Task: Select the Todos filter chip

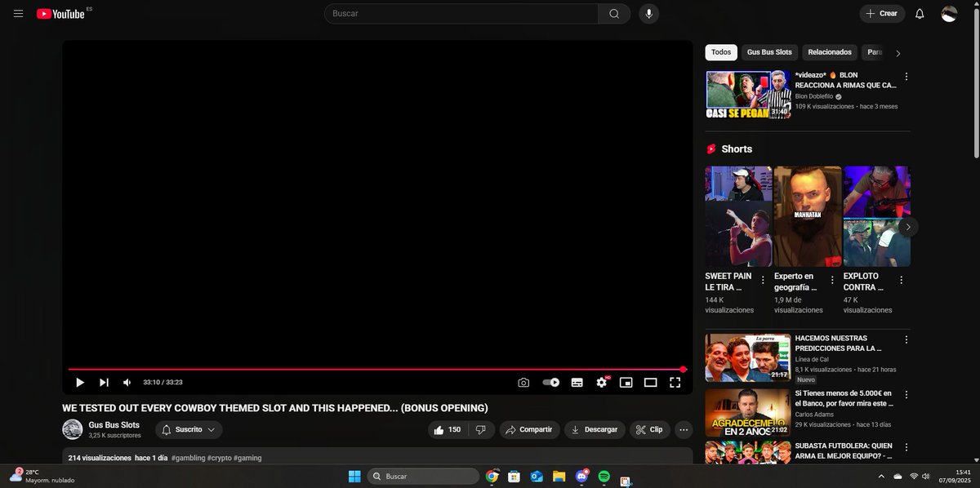Action: click(x=721, y=52)
